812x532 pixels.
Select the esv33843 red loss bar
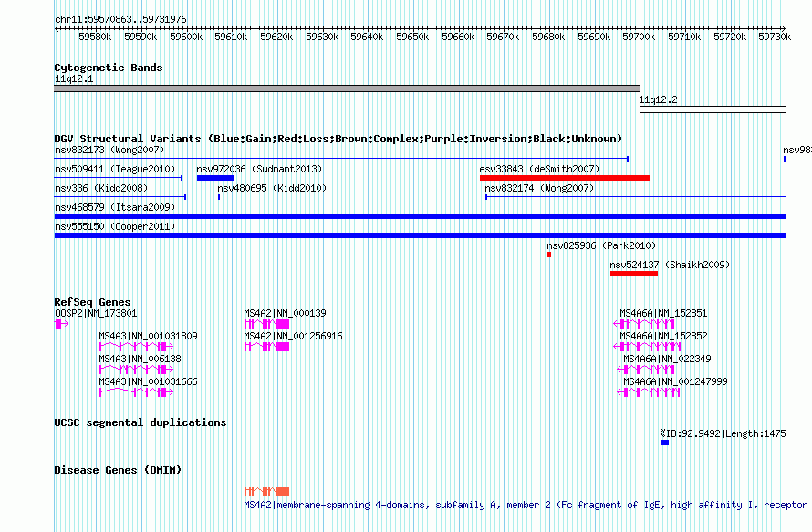point(565,178)
